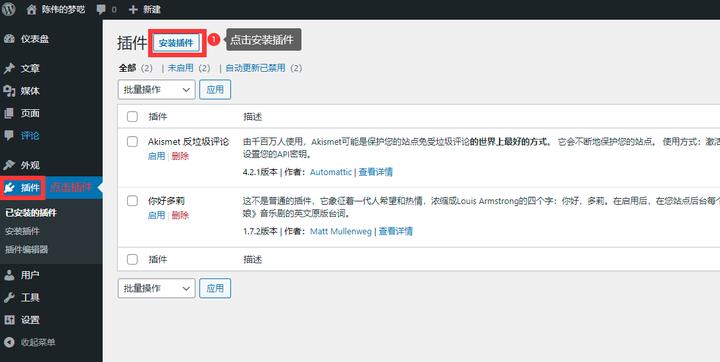Click the 插件 plug icon
720x362 pixels.
click(9, 187)
